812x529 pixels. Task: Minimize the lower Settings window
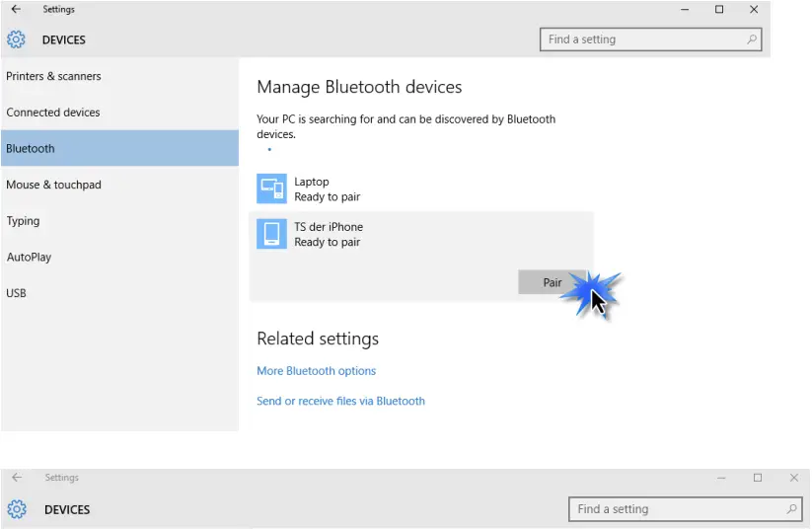pos(721,478)
